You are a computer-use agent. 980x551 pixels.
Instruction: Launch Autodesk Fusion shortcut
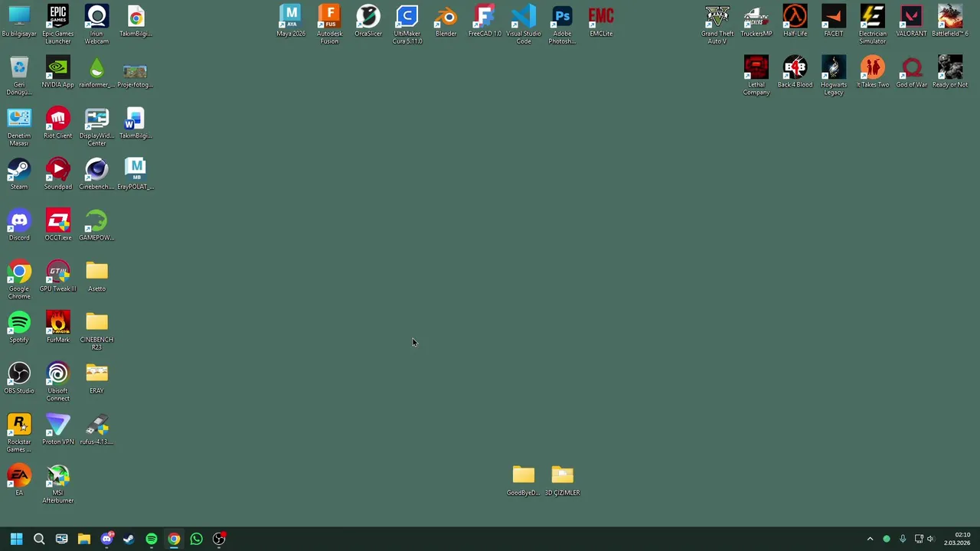329,24
